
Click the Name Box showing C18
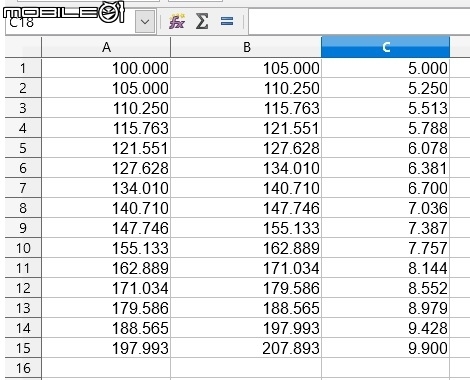pos(70,22)
